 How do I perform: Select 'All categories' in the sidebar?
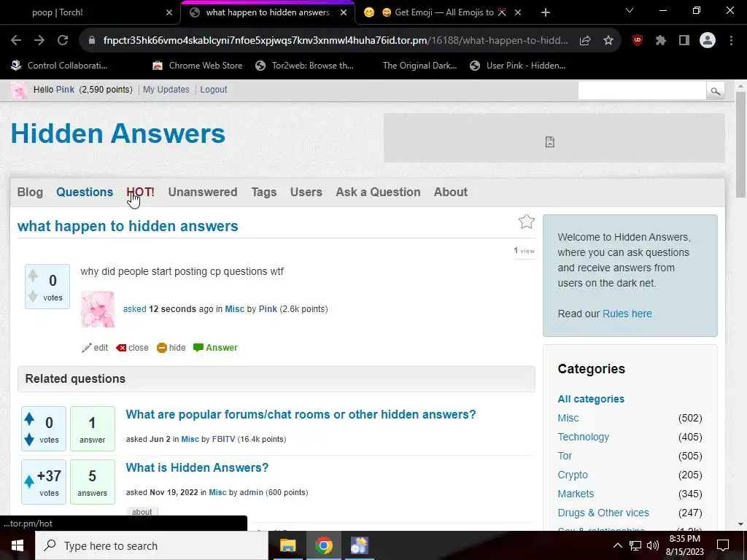coord(591,399)
